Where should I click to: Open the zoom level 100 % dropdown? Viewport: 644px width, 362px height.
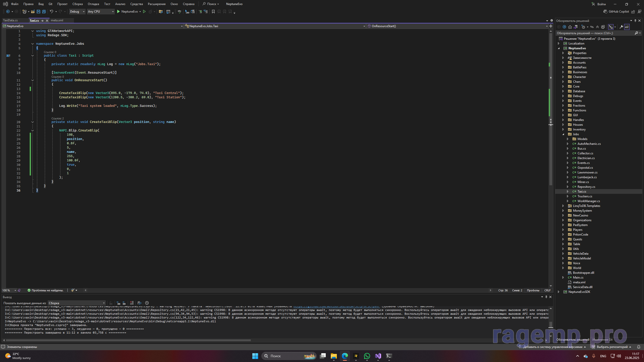click(x=9, y=290)
